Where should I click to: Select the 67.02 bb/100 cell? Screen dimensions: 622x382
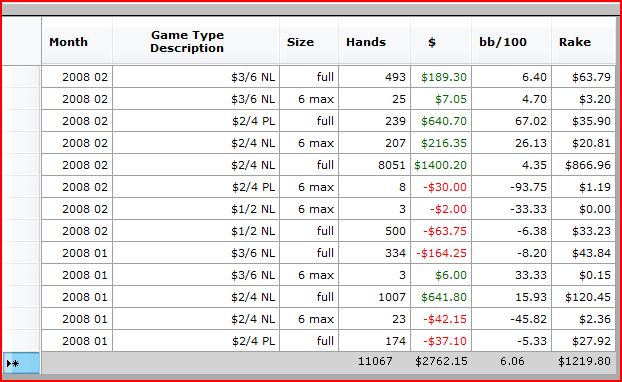511,121
